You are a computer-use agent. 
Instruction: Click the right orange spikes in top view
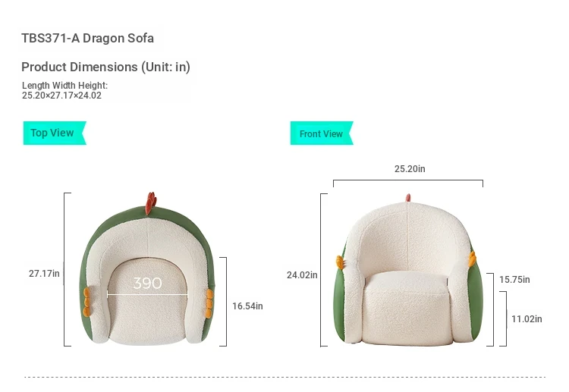(x=209, y=303)
